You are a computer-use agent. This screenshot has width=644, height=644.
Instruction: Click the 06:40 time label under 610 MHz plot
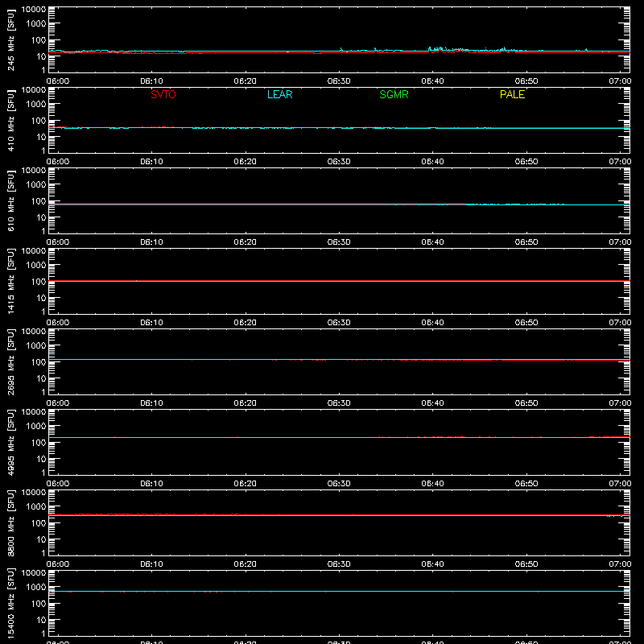(432, 242)
